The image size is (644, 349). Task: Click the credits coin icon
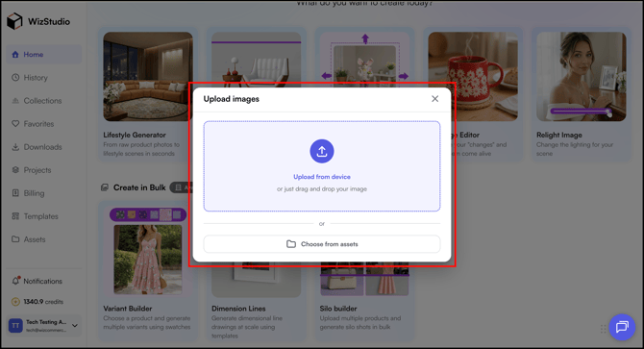click(15, 302)
